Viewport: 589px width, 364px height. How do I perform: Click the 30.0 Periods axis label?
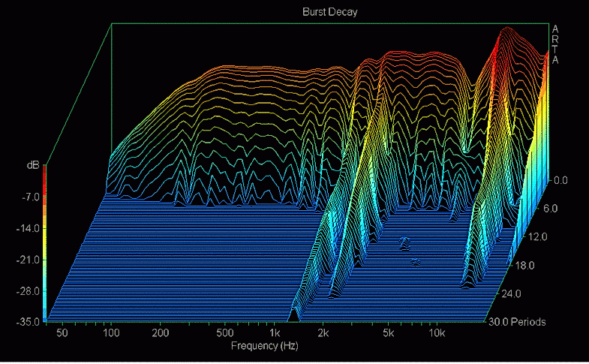pyautogui.click(x=517, y=322)
